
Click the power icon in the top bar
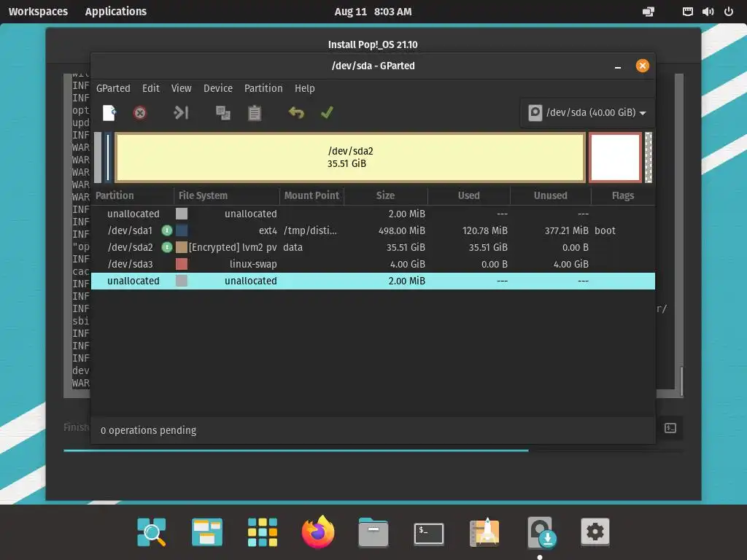click(x=729, y=12)
